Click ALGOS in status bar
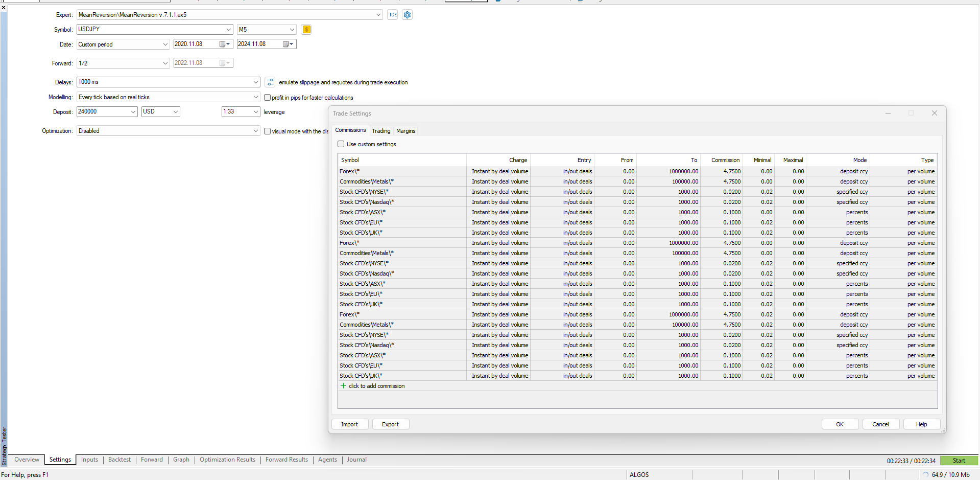980x480 pixels. tap(639, 475)
